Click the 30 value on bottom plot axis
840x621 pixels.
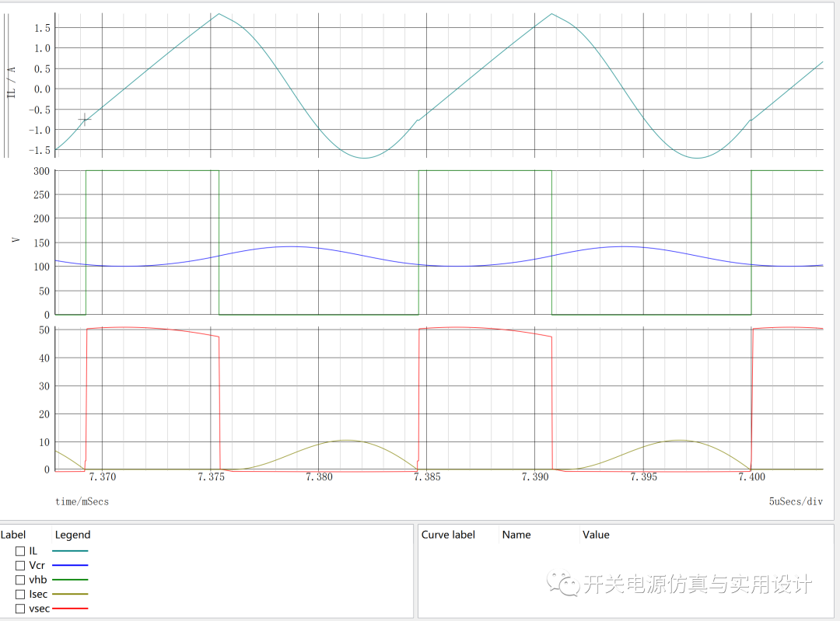point(44,386)
